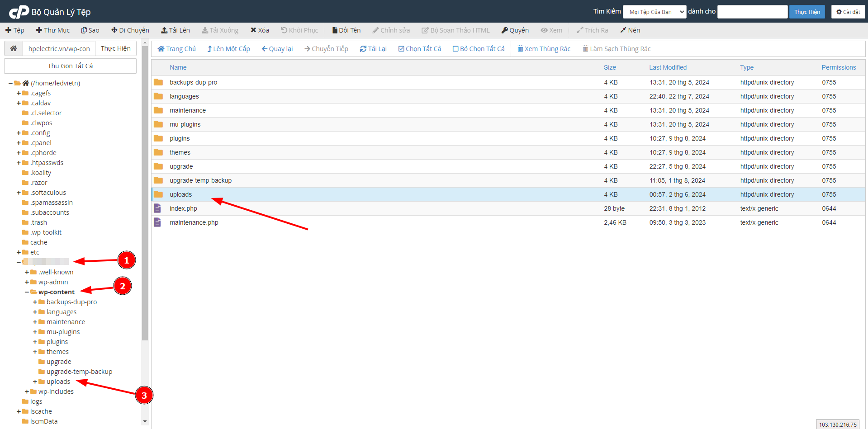Select maintenance.php file row
This screenshot has width=868, height=429.
[x=508, y=222]
